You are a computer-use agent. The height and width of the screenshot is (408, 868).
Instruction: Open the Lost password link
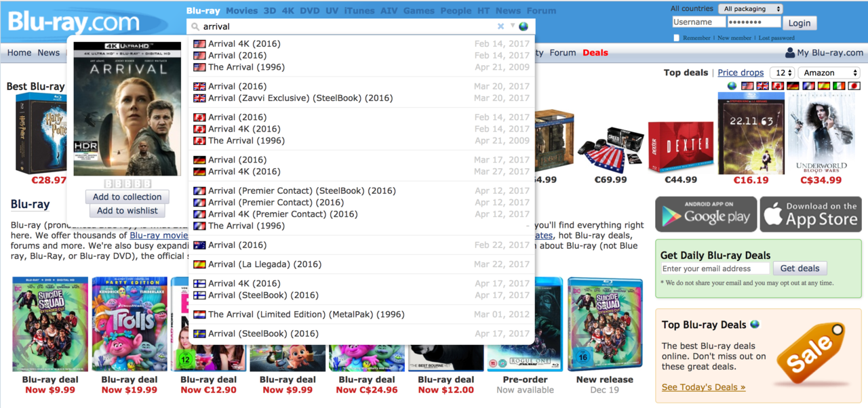click(776, 38)
